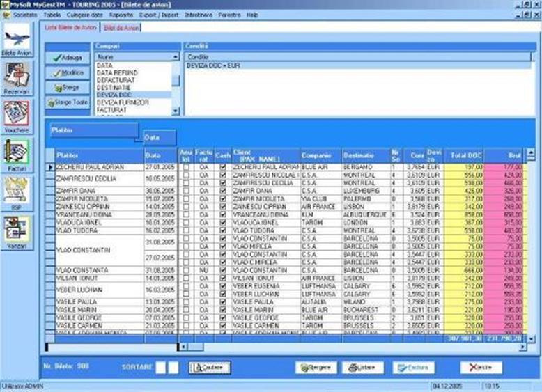Click the Cautare search button
542x392 pixels.
[x=210, y=368]
